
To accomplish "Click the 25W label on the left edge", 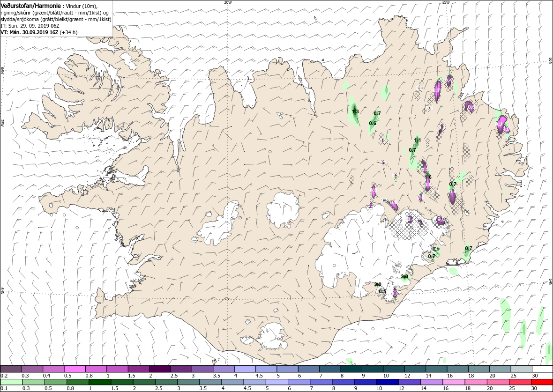I will 2,122.
